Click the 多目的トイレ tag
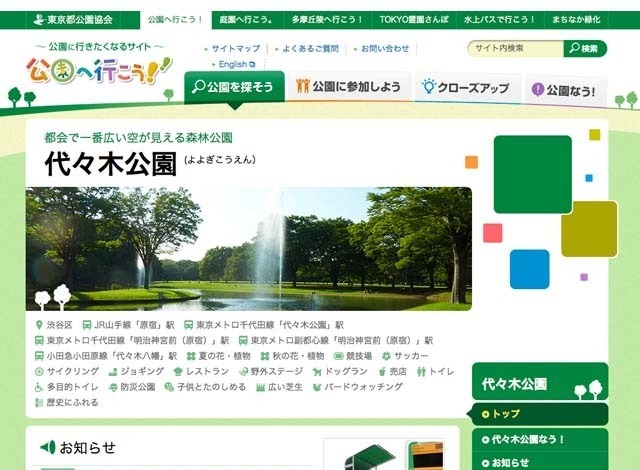 click(67, 387)
